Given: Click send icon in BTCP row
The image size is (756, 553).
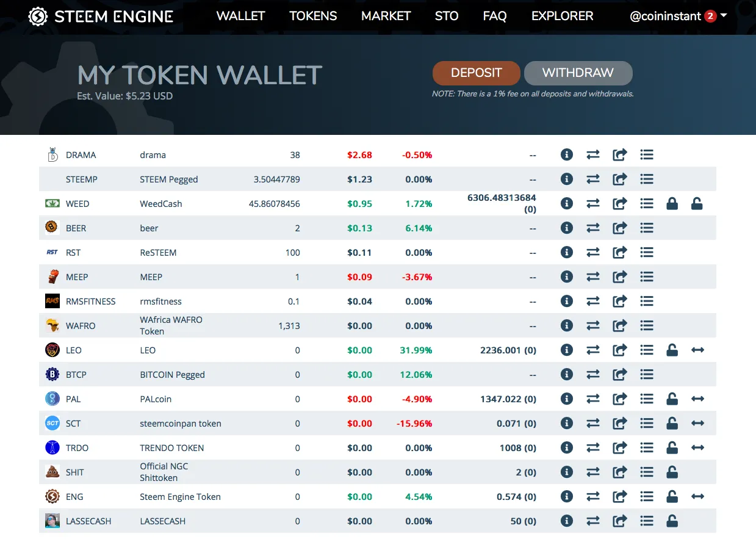Looking at the screenshot, I should 620,375.
